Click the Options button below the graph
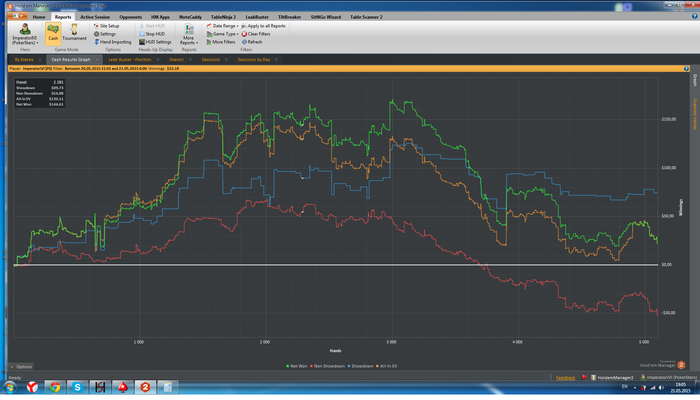This screenshot has height=400, width=700. pos(22,366)
